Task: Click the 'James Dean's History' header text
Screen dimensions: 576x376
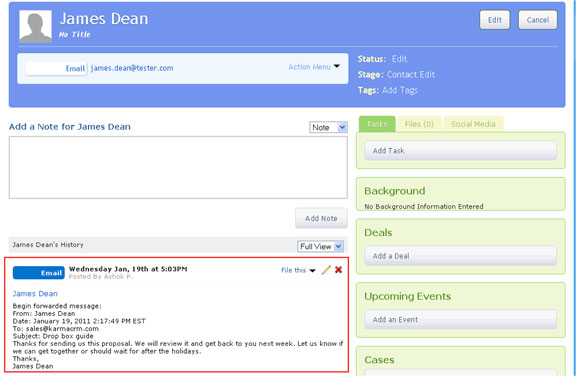Action: pos(48,245)
